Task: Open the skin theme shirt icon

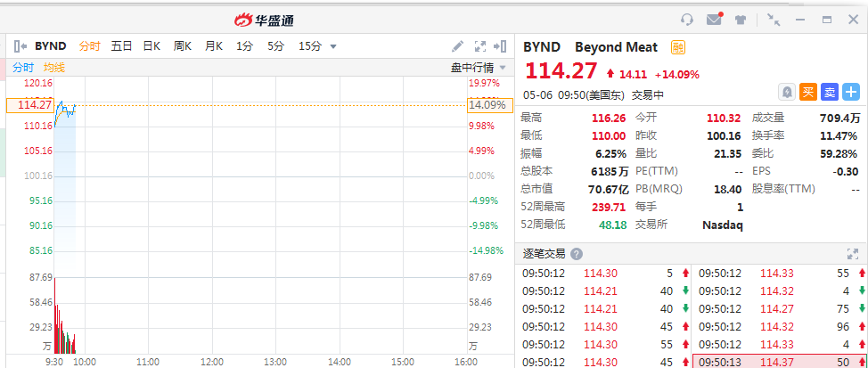Action: coord(741,20)
